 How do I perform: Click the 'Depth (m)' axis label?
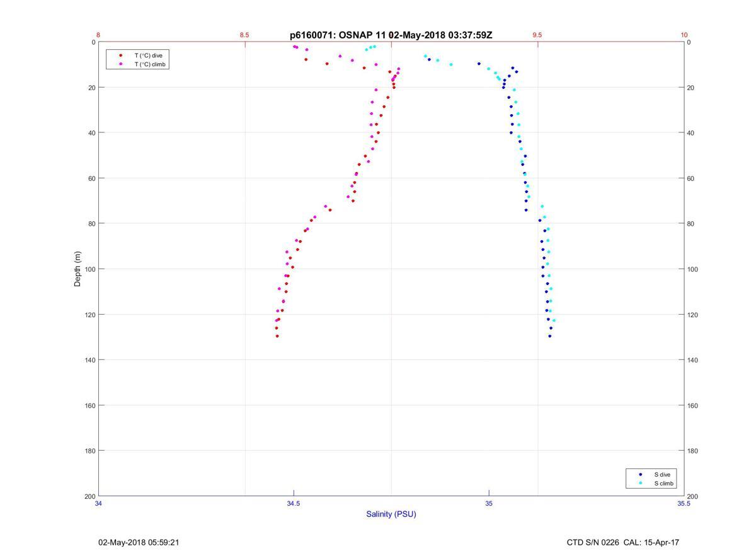(x=78, y=269)
